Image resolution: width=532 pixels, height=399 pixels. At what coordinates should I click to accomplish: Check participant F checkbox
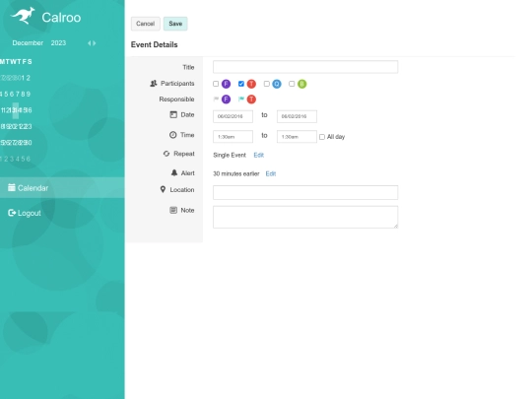coord(216,84)
